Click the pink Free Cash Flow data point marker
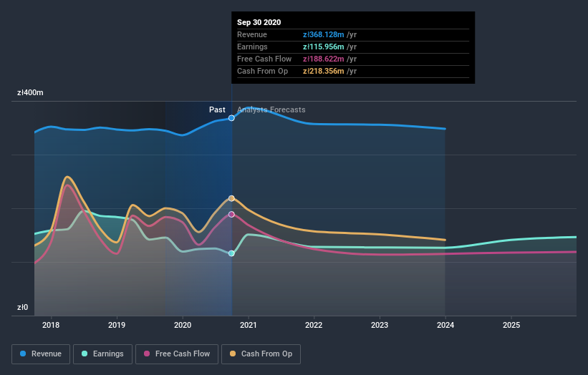Image resolution: width=588 pixels, height=375 pixels. pyautogui.click(x=231, y=214)
